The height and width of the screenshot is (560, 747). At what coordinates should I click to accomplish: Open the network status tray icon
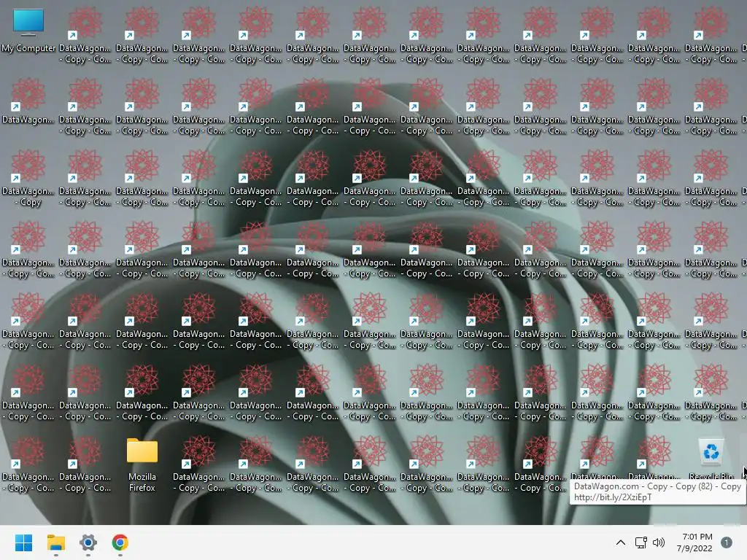[640, 542]
